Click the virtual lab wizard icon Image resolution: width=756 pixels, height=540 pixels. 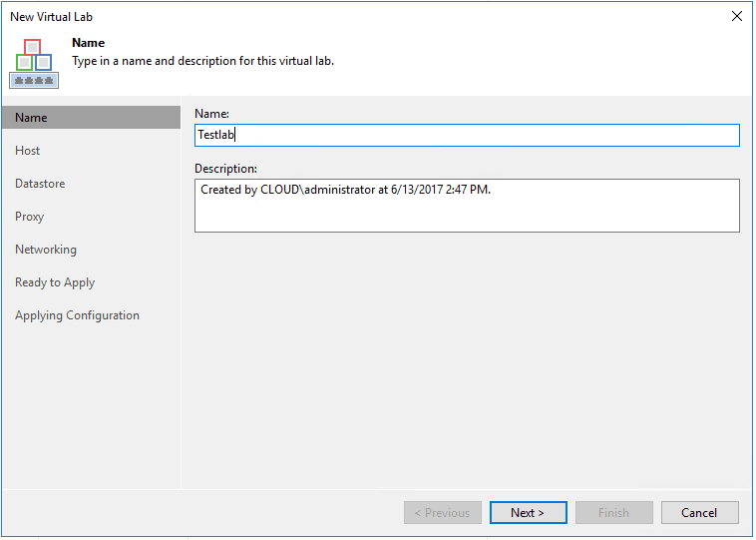point(32,62)
